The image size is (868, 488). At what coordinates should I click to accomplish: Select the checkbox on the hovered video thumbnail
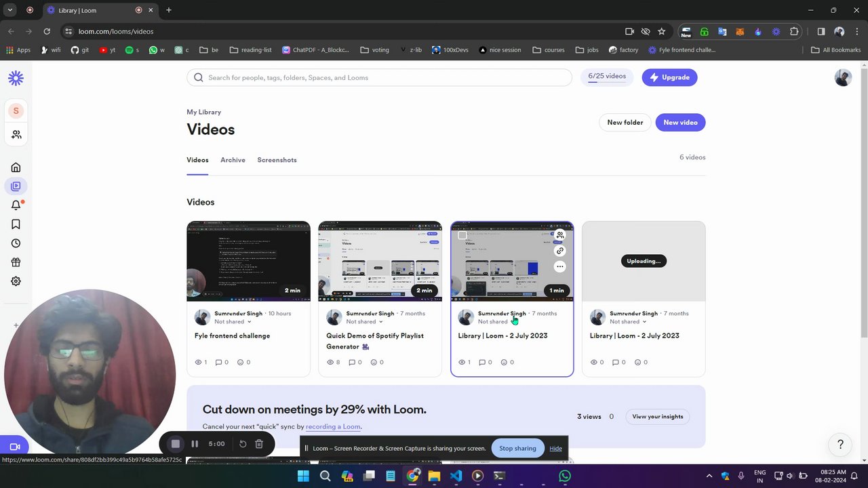462,235
